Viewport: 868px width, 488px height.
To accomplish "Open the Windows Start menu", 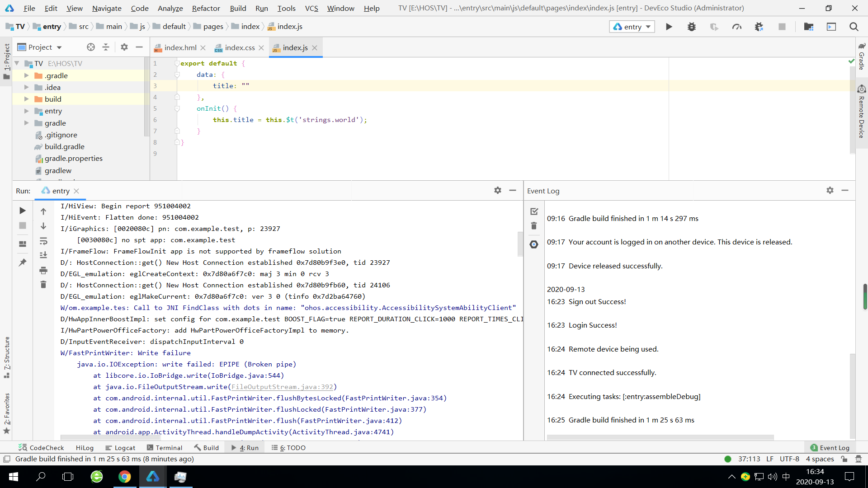I will 14,477.
